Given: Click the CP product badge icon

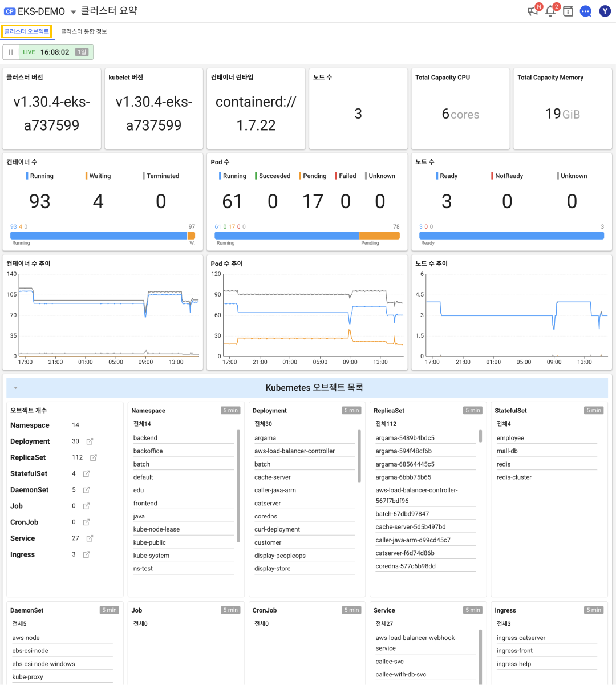Looking at the screenshot, I should click(9, 11).
